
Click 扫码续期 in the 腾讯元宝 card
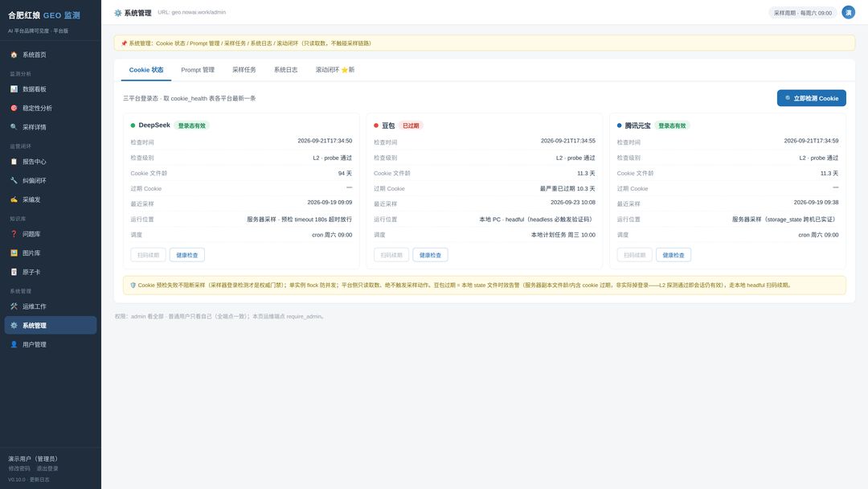pyautogui.click(x=634, y=255)
